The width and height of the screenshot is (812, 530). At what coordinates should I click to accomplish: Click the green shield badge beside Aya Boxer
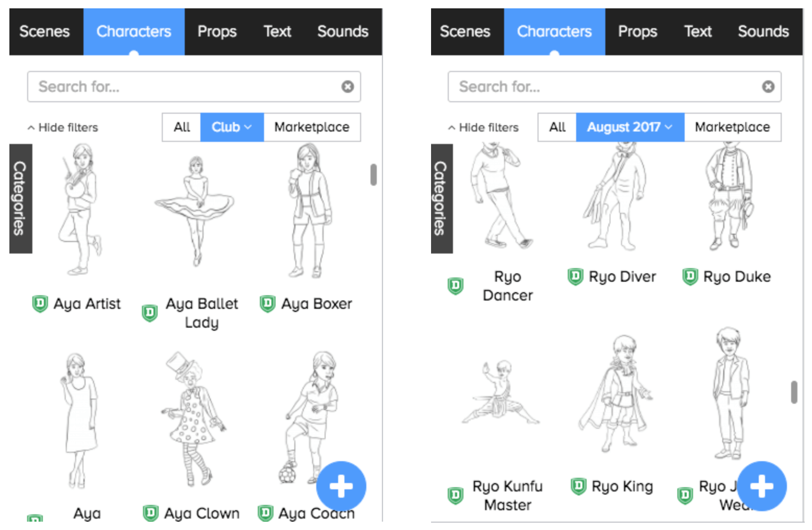(x=268, y=303)
